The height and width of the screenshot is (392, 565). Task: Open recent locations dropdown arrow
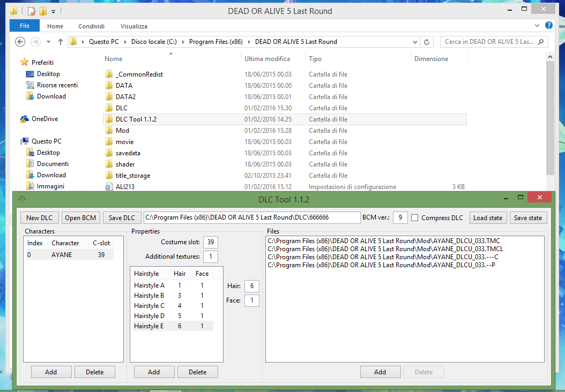point(48,42)
